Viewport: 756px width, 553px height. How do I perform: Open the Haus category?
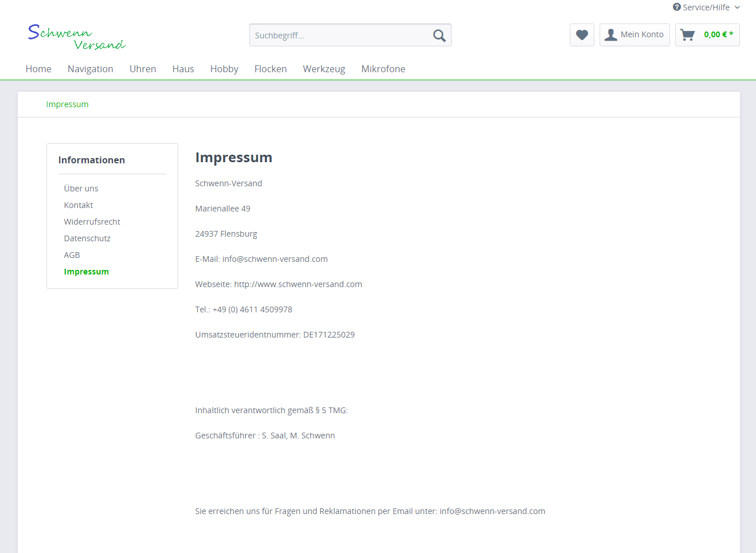(183, 69)
